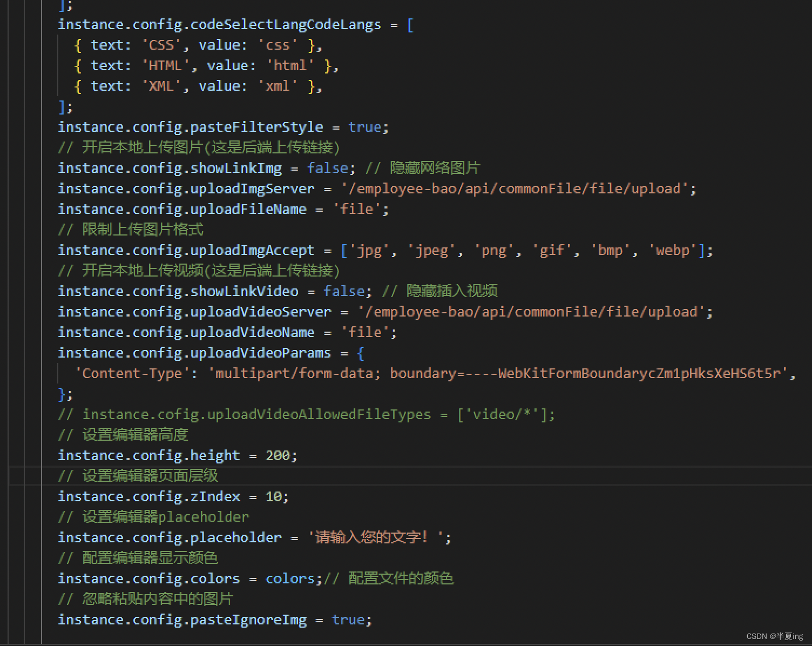
Task: Click the config.colors = colors line
Action: coord(190,579)
